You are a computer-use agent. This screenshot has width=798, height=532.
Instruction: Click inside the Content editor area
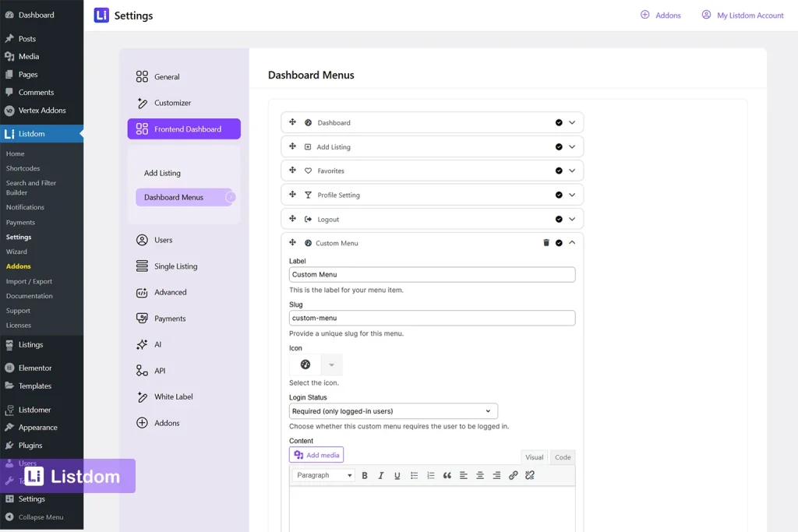pos(432,509)
